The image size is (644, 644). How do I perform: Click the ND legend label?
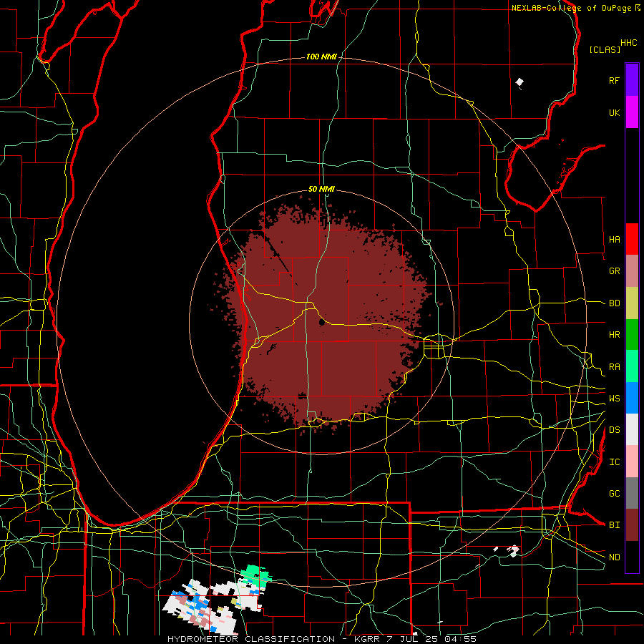(614, 557)
